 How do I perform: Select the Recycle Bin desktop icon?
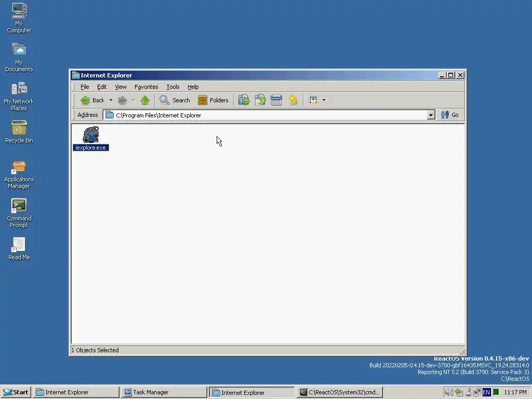click(x=19, y=131)
